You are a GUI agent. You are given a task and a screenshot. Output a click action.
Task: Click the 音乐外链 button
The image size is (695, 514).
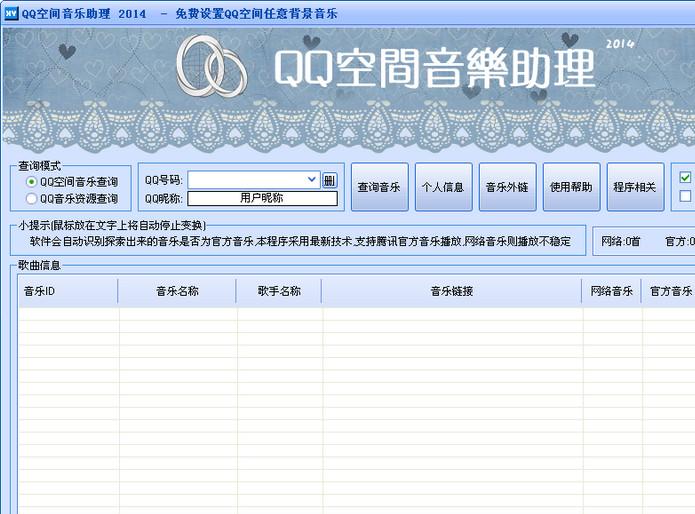tap(508, 187)
